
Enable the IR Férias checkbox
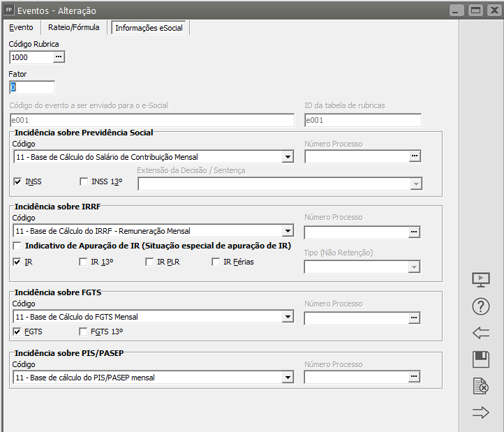pos(216,262)
